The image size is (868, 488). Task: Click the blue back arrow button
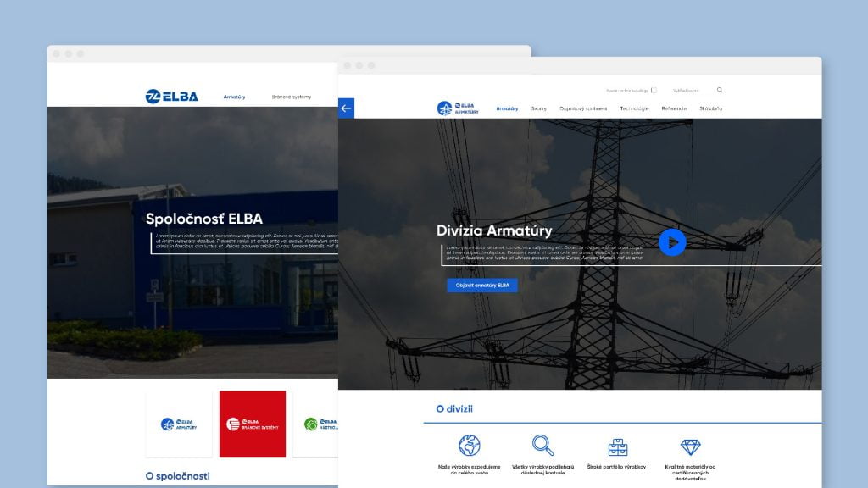pyautogui.click(x=346, y=108)
